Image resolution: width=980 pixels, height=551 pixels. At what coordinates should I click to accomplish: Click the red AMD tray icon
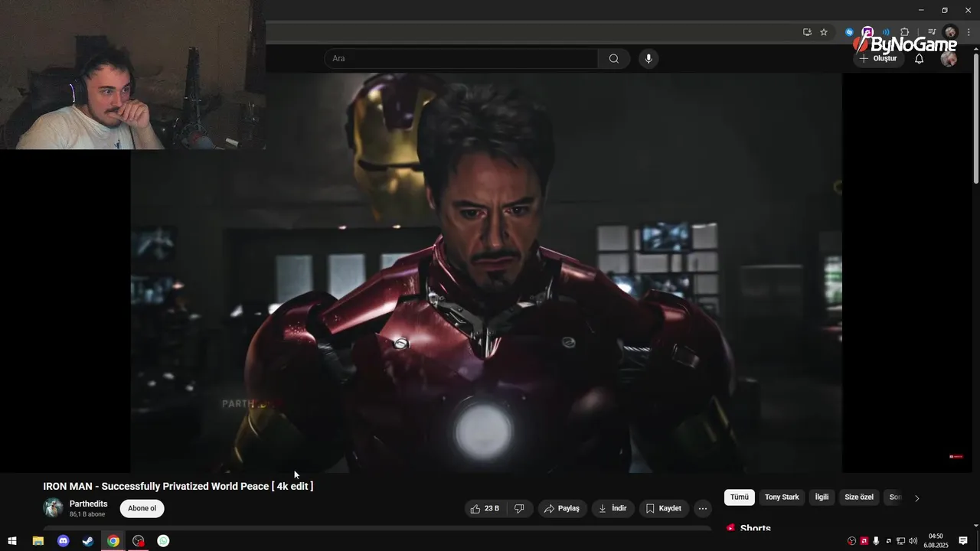tap(864, 541)
